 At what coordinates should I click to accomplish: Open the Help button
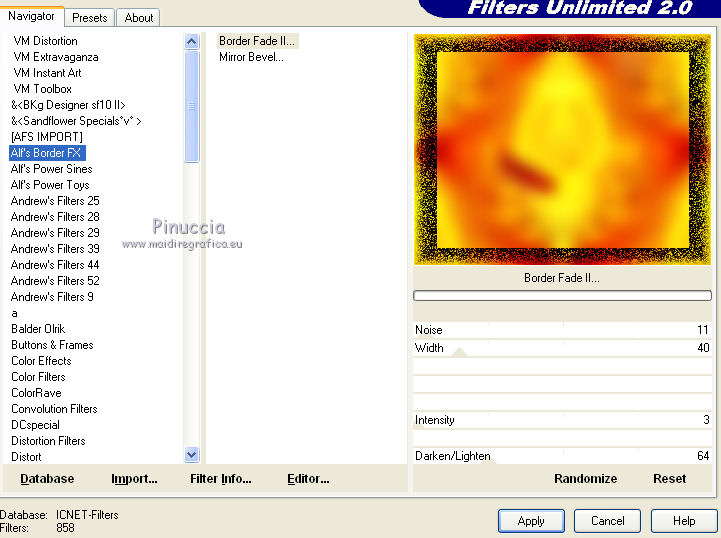point(684,521)
